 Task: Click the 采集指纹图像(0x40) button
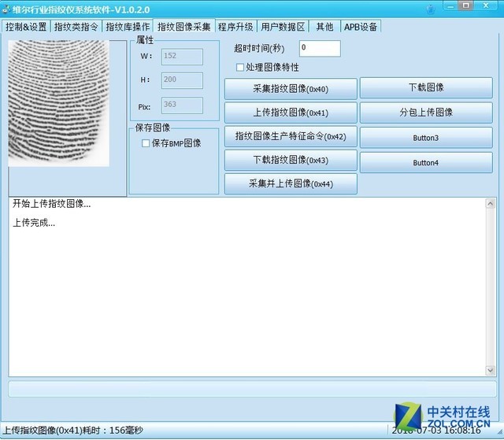click(291, 89)
